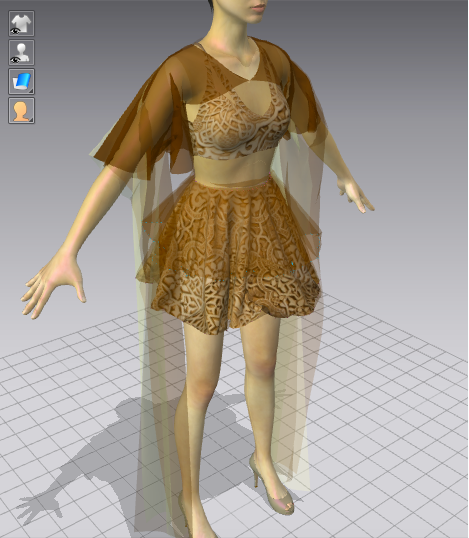
Task: Open the blue fabric rendering style icon
Action: 21,82
